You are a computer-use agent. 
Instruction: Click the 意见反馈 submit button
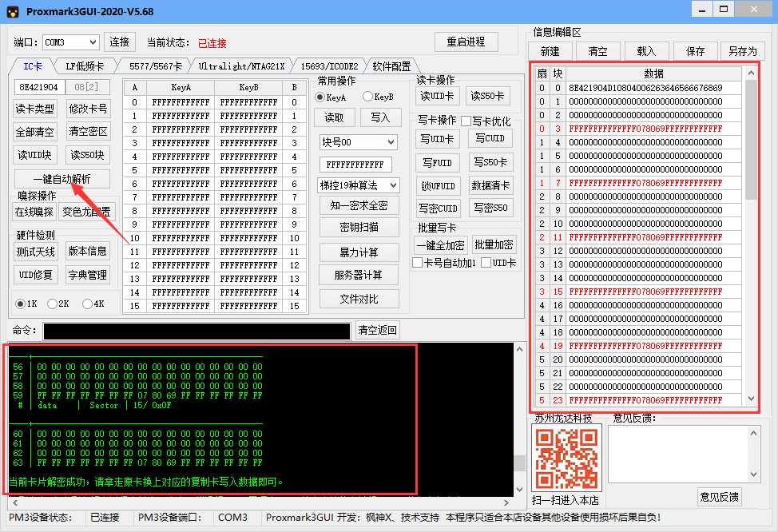(720, 497)
